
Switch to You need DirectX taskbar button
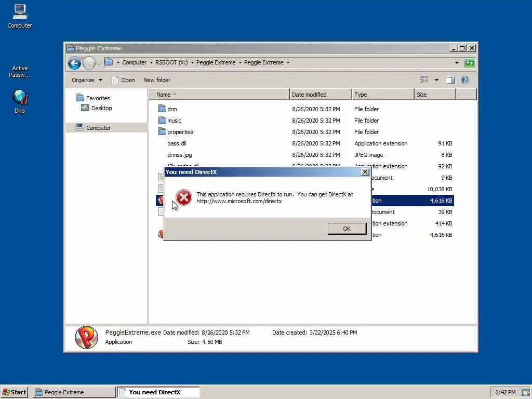(158, 392)
